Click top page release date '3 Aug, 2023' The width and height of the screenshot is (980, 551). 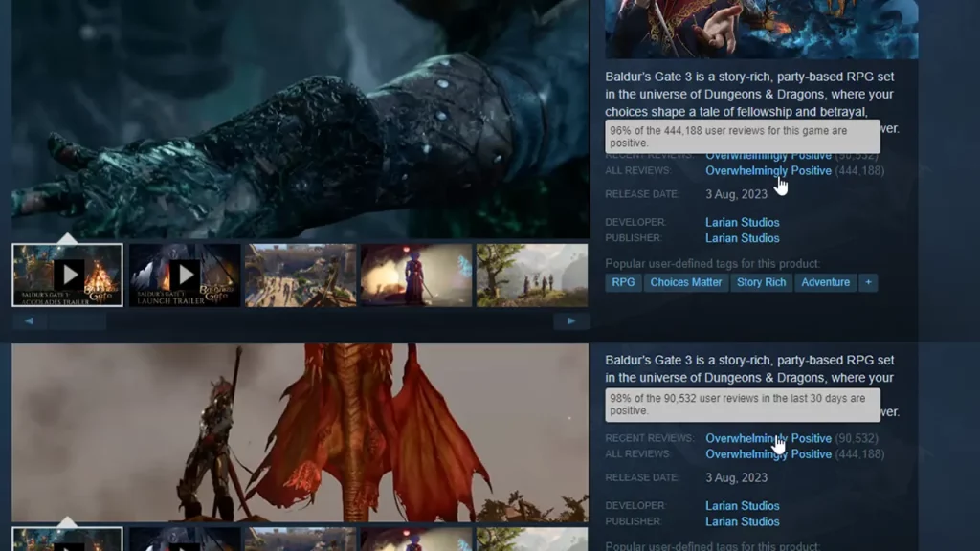pos(736,194)
